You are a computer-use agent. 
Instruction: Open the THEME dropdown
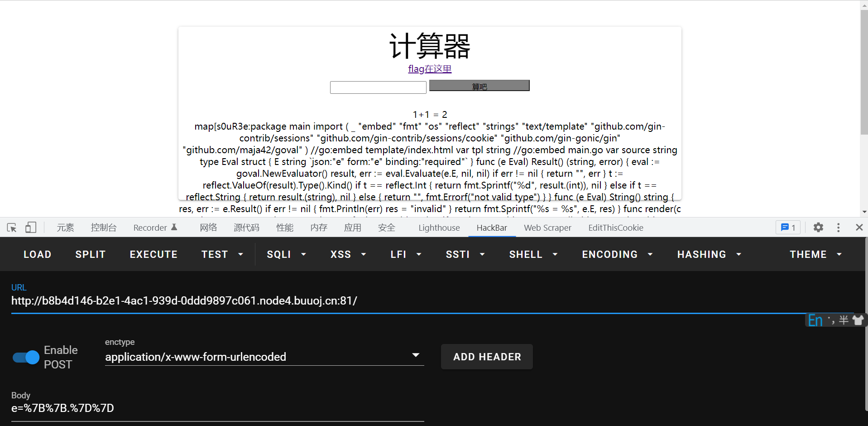pos(816,255)
